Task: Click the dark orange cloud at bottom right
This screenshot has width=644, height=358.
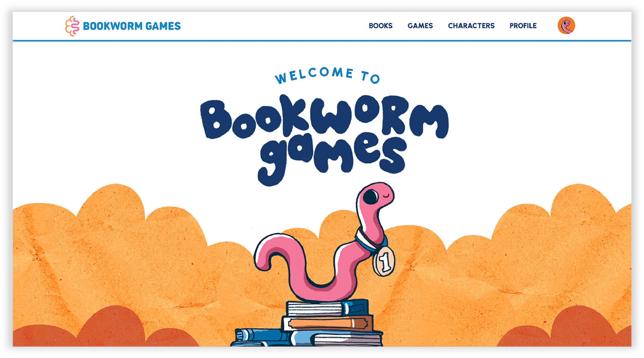Action: pyautogui.click(x=565, y=328)
